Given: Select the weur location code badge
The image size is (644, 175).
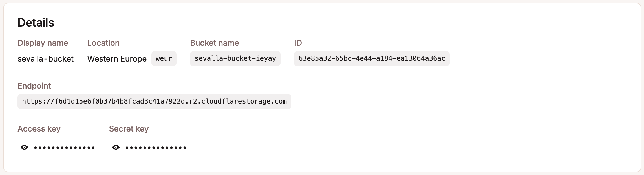Looking at the screenshot, I should pyautogui.click(x=164, y=59).
